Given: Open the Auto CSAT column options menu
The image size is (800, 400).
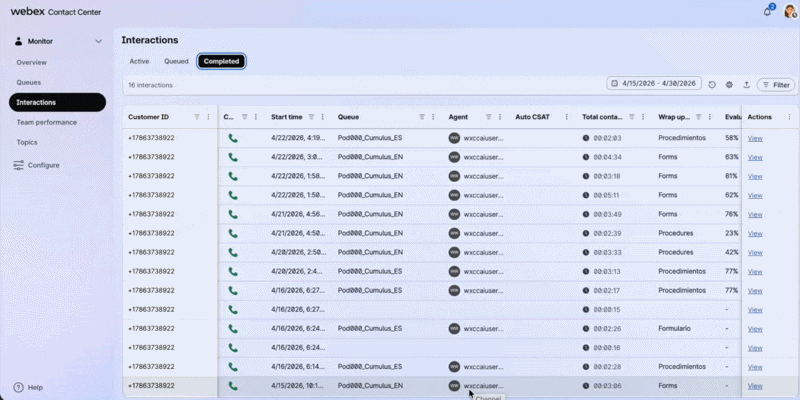Looking at the screenshot, I should click(x=566, y=117).
